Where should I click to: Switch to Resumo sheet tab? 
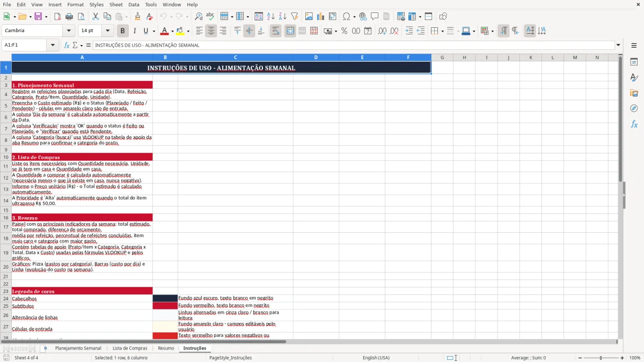click(x=166, y=348)
